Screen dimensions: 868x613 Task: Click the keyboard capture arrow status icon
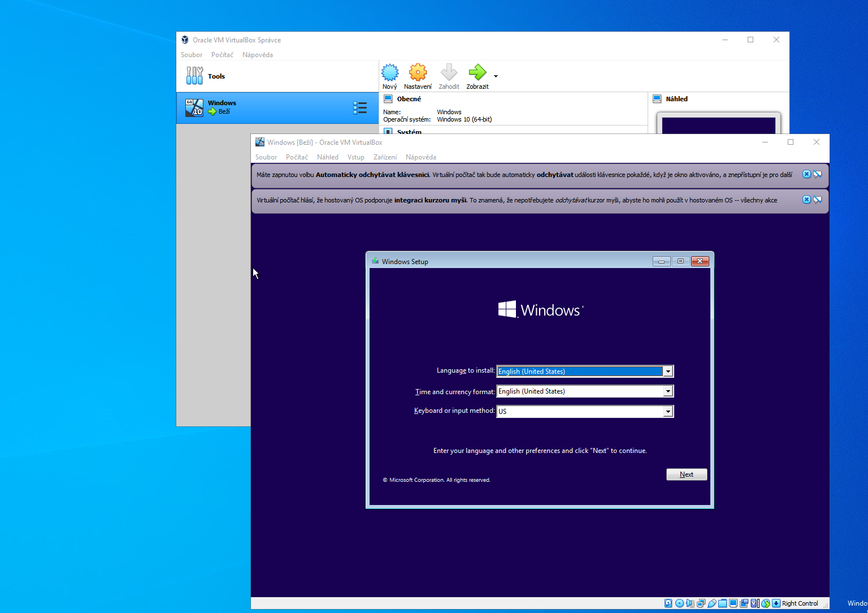776,603
